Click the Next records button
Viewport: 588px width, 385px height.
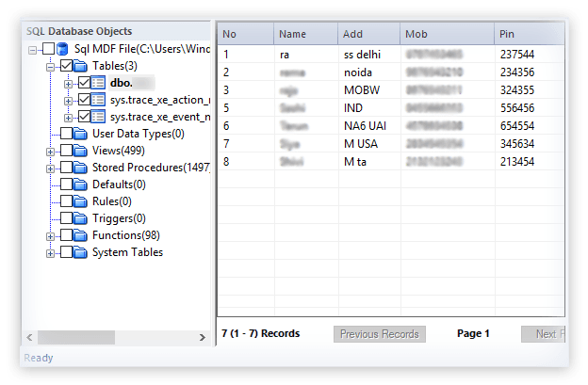(x=544, y=334)
